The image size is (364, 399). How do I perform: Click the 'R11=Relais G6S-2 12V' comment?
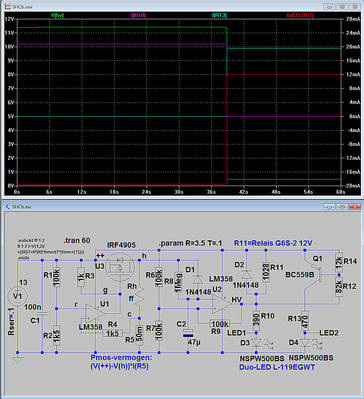[273, 243]
